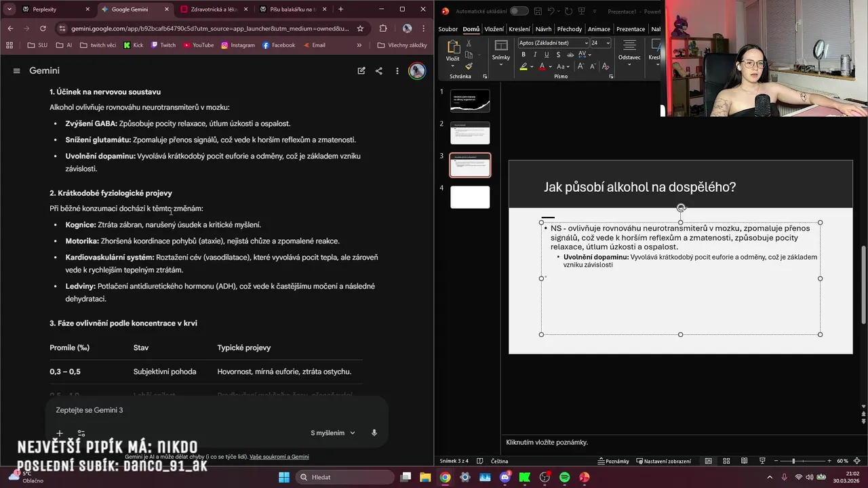Toggle italic formatting in PowerPoint
The width and height of the screenshot is (868, 488).
[535, 54]
